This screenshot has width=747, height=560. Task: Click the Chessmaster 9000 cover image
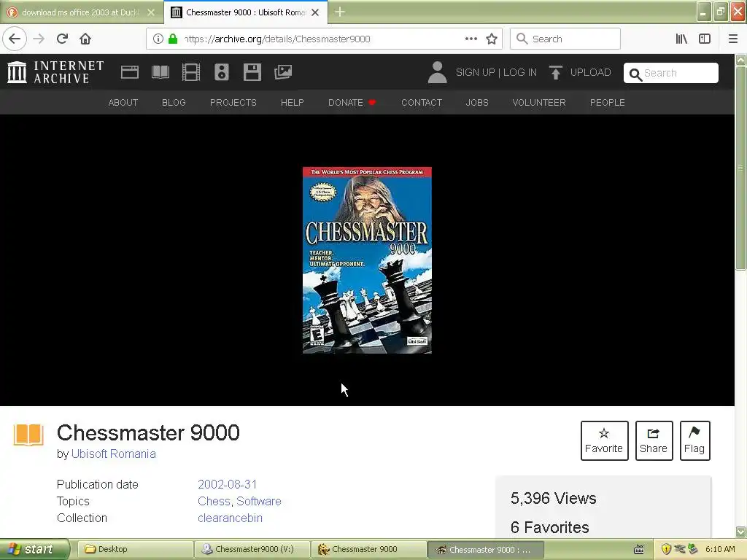point(367,260)
